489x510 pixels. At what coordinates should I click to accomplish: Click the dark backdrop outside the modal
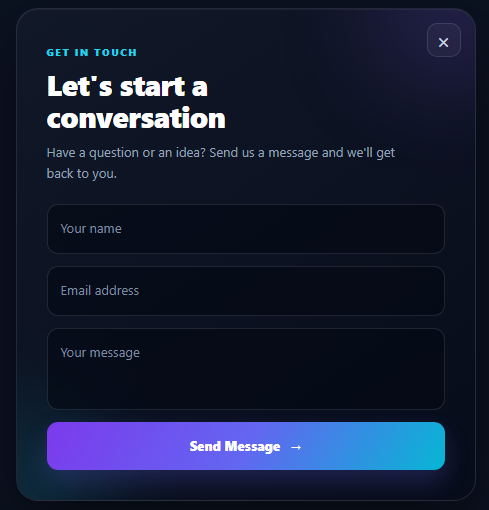click(7, 255)
